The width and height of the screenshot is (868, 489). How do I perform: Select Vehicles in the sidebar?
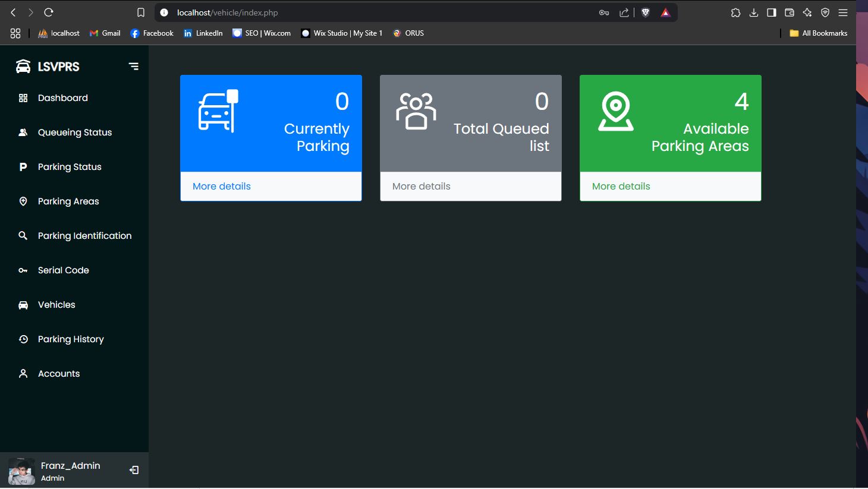[x=56, y=305]
